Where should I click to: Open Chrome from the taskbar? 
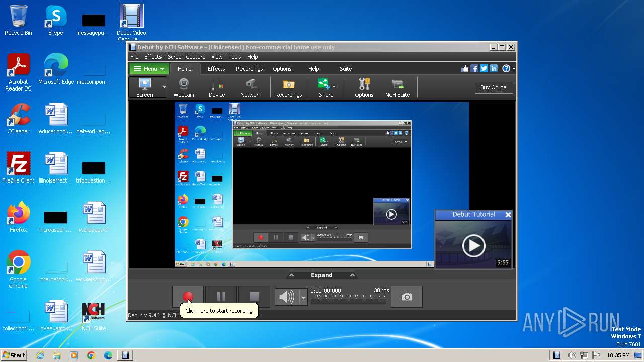[x=91, y=355]
